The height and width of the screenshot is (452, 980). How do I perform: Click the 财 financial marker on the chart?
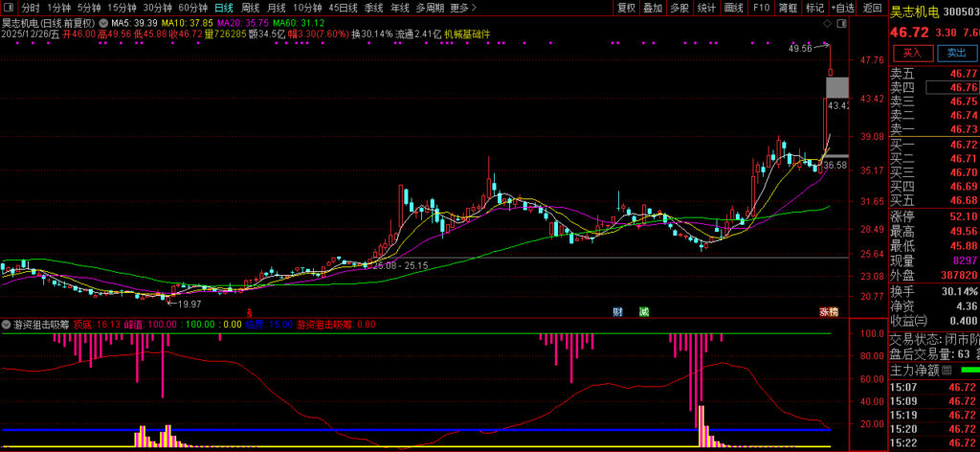618,311
